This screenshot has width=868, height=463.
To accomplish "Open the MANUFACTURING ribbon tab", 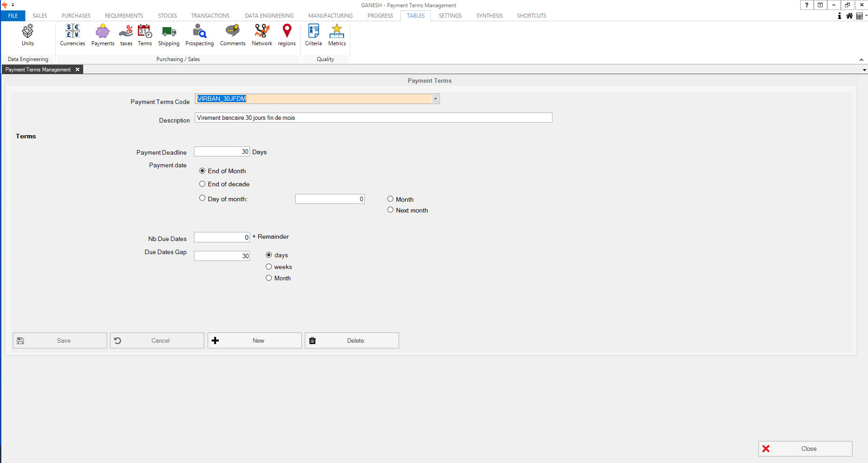I will (330, 16).
